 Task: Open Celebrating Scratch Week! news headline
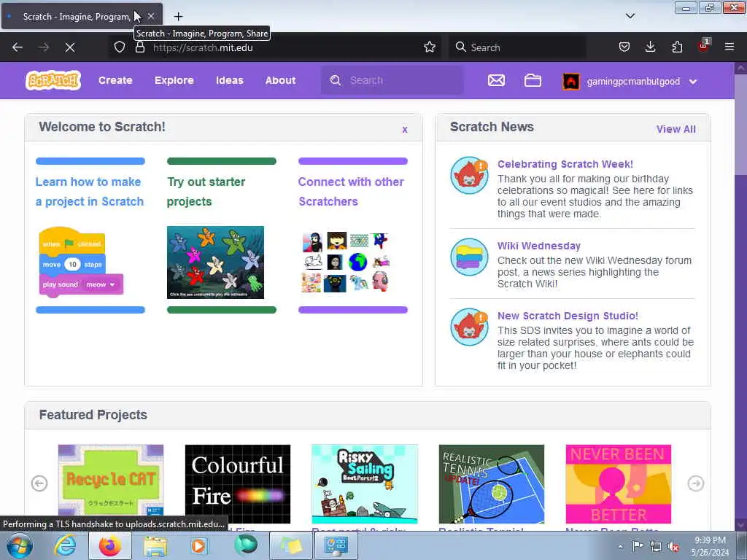[x=565, y=164]
